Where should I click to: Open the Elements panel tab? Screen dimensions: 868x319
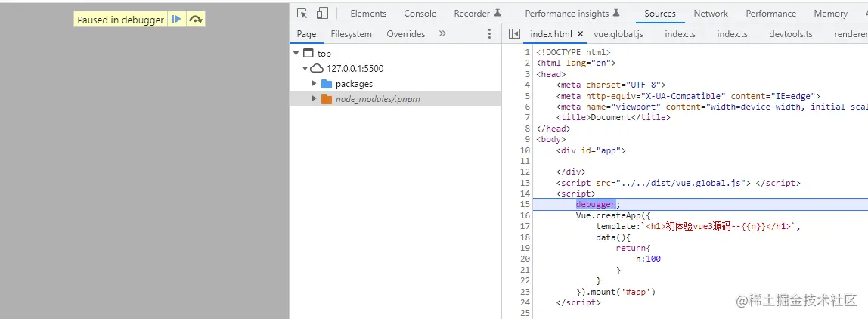pos(369,14)
